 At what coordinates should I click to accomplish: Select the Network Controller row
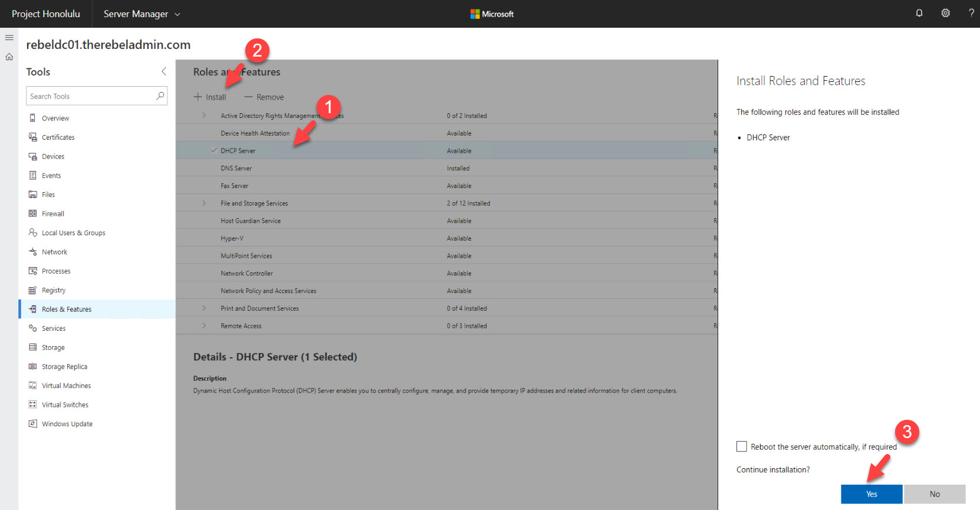[446, 273]
